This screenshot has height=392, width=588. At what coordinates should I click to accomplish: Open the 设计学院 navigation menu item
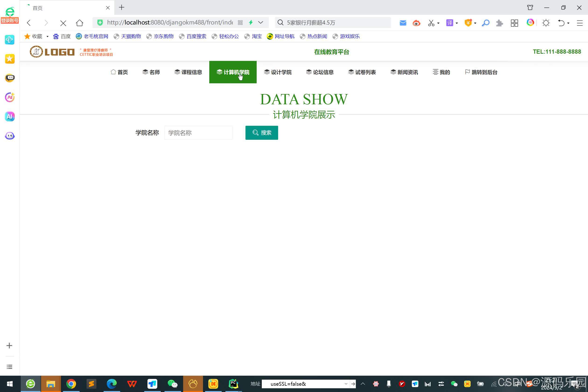(278, 72)
